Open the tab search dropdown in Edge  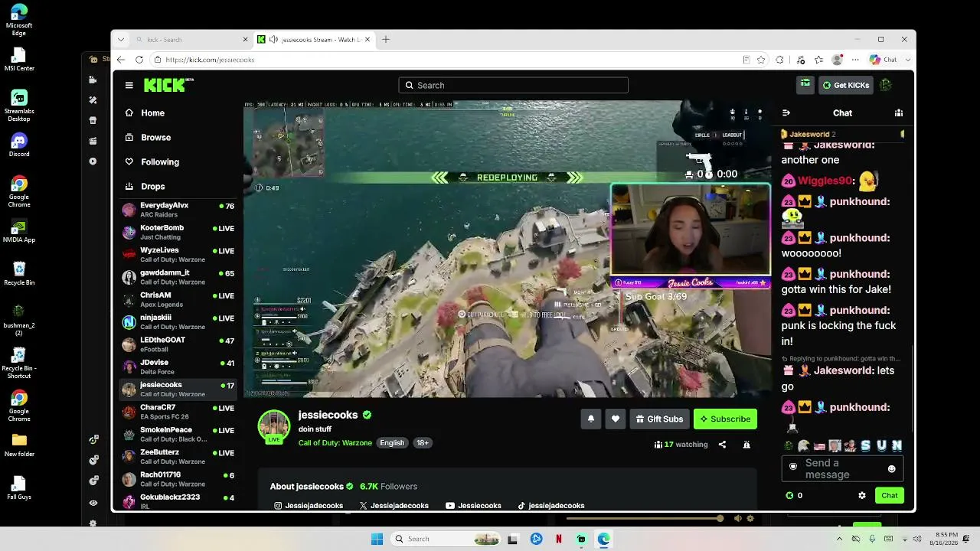[121, 40]
